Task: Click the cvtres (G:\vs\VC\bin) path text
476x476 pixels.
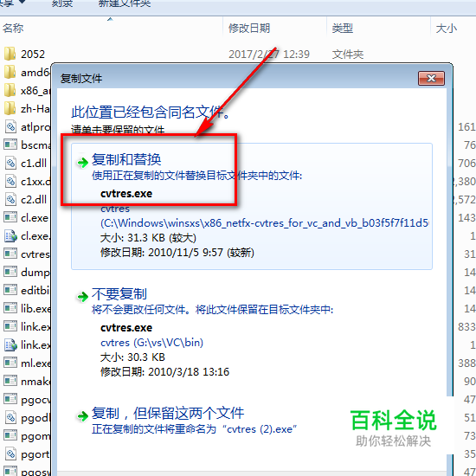Action: 151,343
